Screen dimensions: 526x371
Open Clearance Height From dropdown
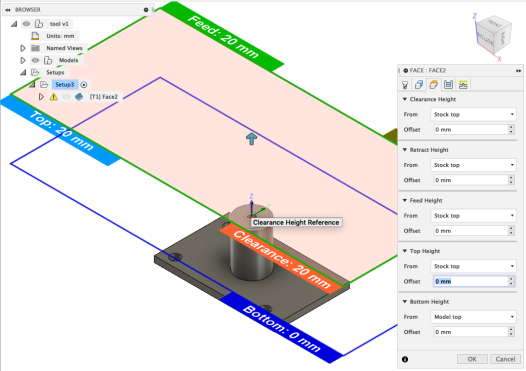tap(473, 114)
